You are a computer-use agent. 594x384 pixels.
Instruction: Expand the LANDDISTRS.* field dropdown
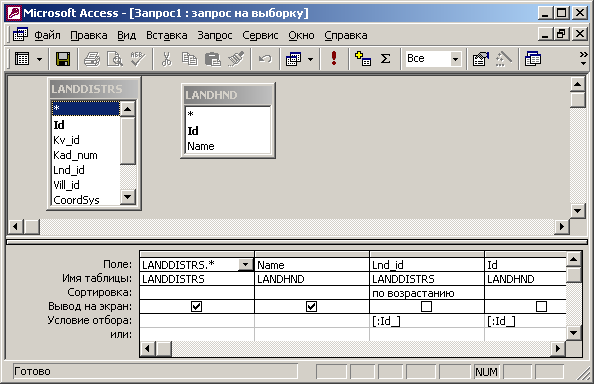pos(246,265)
